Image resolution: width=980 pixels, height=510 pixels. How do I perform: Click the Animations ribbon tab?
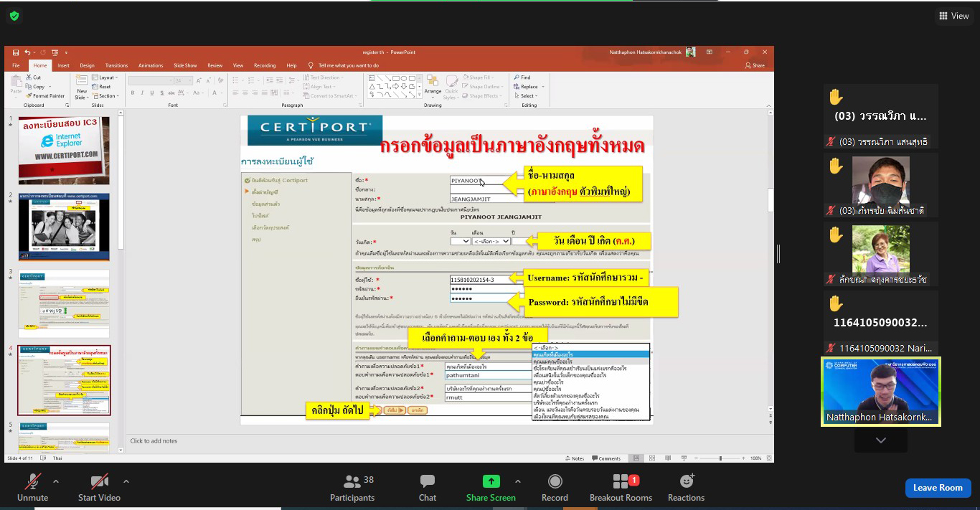coord(151,65)
